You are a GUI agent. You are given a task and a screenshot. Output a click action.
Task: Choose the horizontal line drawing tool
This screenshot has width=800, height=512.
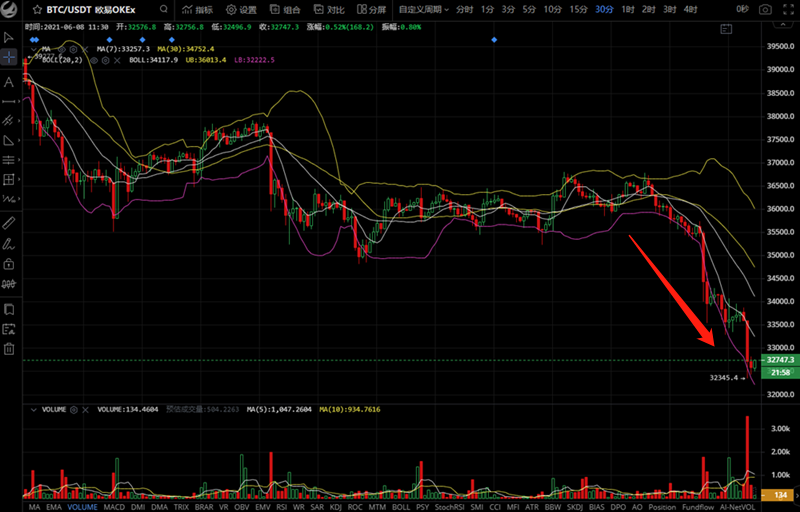pos(9,101)
